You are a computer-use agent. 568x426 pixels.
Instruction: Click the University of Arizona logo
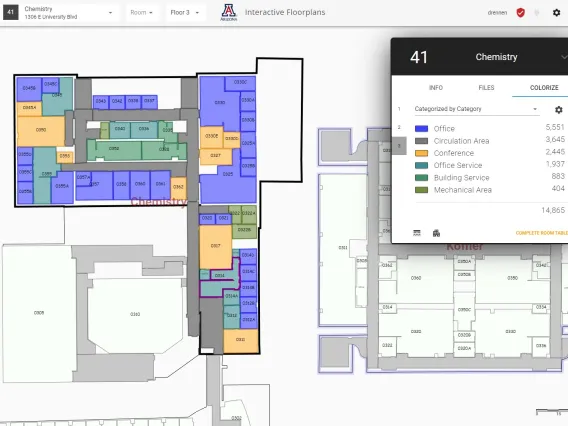click(229, 12)
